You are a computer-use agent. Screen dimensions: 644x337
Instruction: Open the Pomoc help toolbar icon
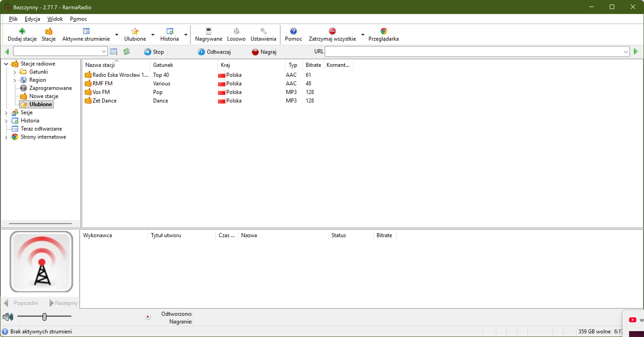pos(293,31)
